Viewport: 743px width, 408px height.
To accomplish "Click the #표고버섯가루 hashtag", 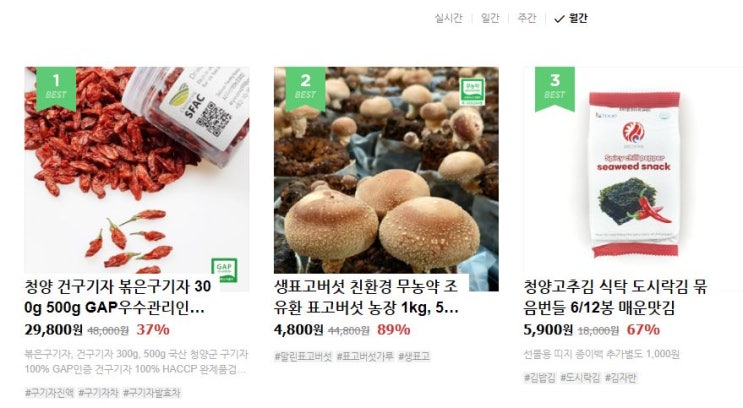I will (365, 356).
